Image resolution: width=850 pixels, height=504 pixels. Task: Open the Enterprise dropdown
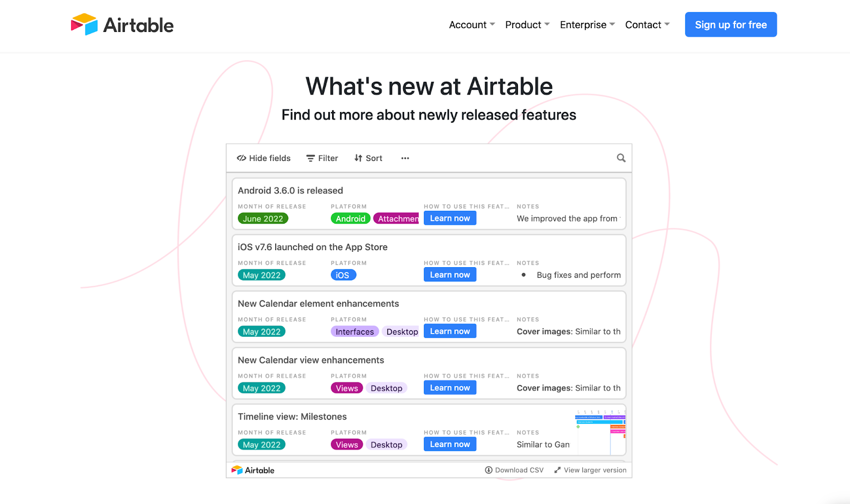tap(587, 25)
